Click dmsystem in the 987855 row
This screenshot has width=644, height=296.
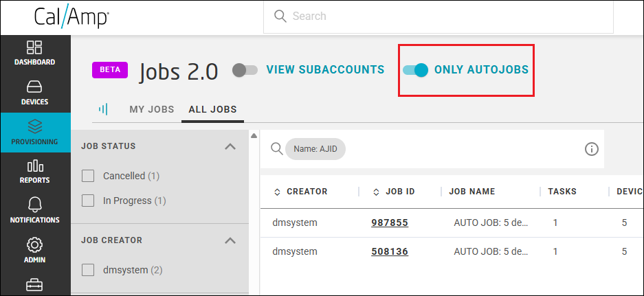pos(295,223)
